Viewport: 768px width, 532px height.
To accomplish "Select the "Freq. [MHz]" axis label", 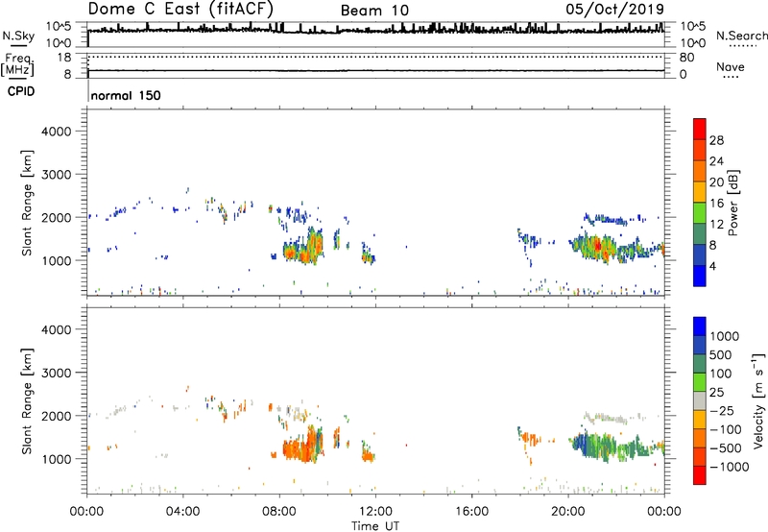I will (17, 64).
